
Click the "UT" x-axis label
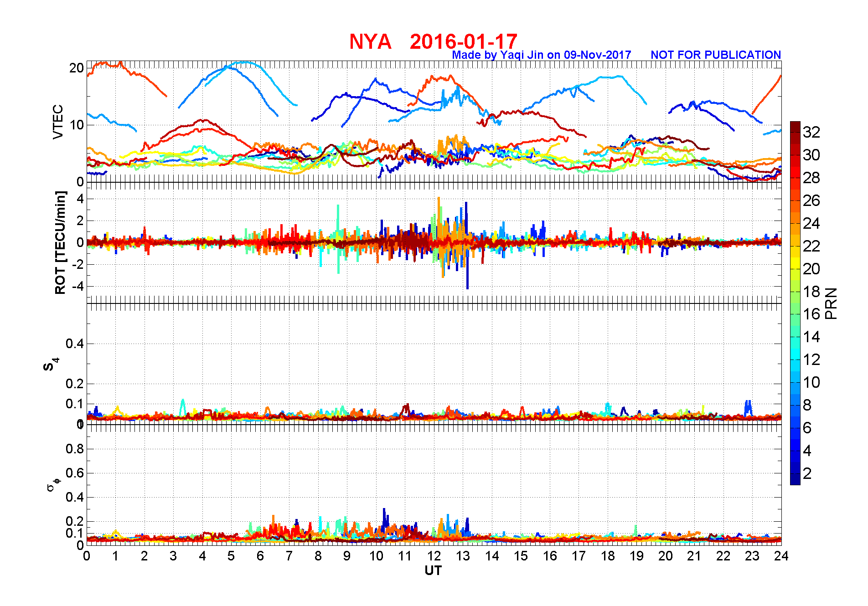[433, 570]
